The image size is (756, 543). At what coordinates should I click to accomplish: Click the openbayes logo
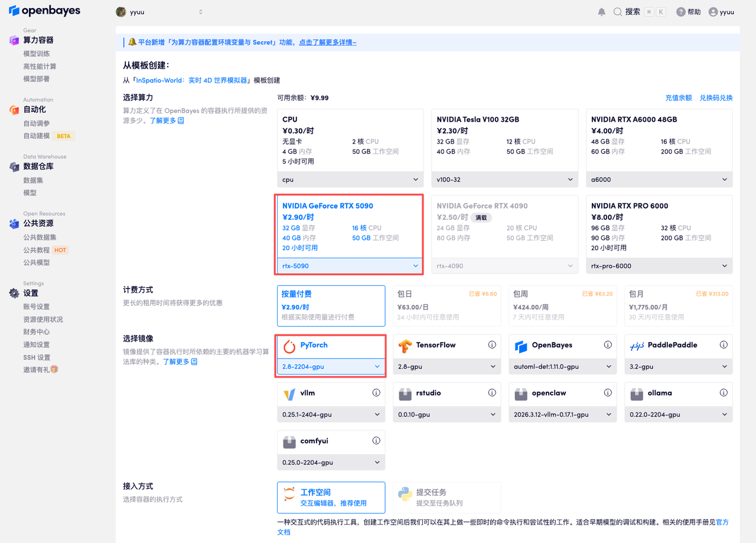(x=45, y=11)
